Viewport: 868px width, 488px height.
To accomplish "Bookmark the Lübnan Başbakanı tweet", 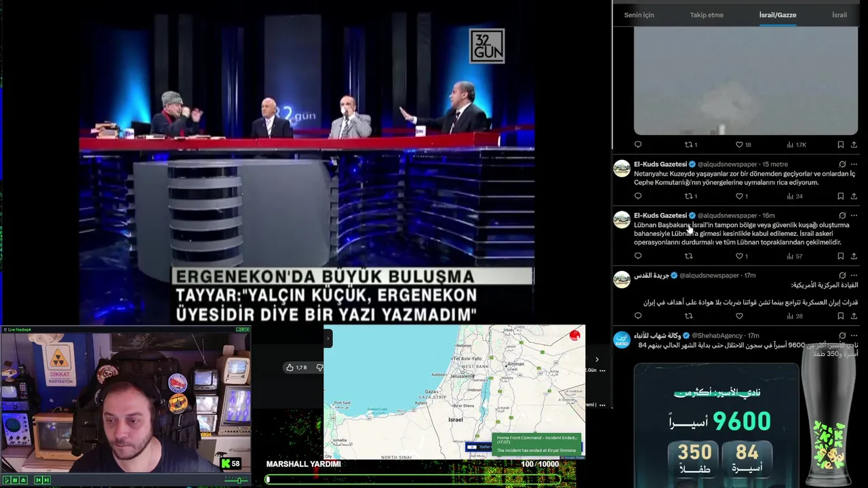I will pyautogui.click(x=840, y=256).
